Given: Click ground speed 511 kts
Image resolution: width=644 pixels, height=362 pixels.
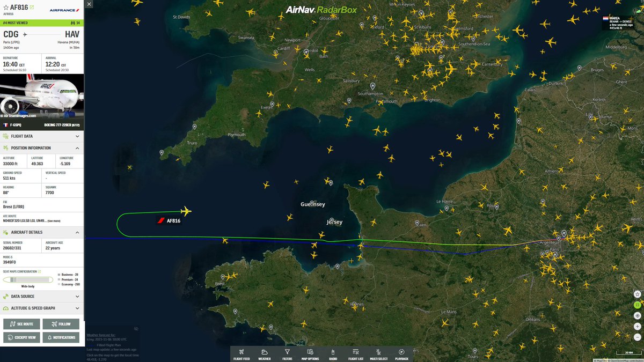Looking at the screenshot, I should click(10, 178).
